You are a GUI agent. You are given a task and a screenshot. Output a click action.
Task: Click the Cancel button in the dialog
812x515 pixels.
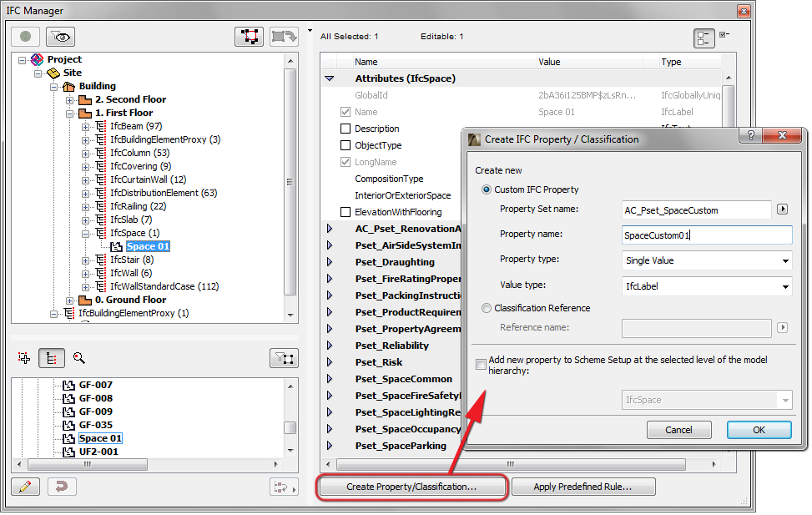(679, 430)
